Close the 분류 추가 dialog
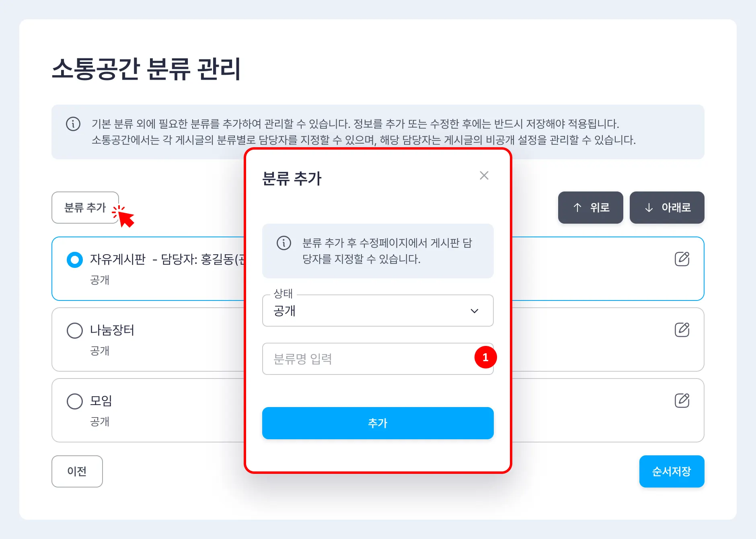Viewport: 756px width, 539px height. pos(484,175)
